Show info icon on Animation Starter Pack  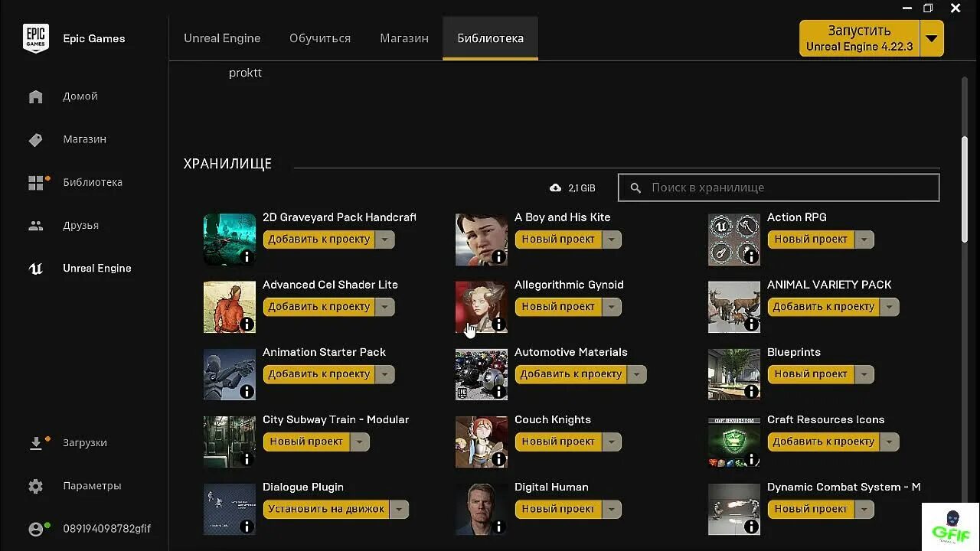coord(247,392)
